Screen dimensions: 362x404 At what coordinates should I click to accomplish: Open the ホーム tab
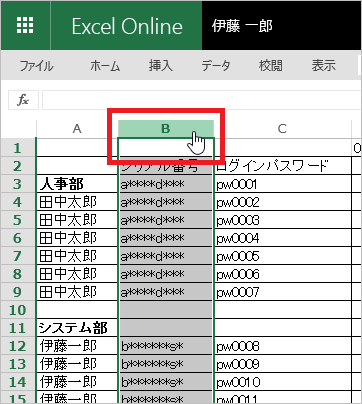(x=105, y=65)
